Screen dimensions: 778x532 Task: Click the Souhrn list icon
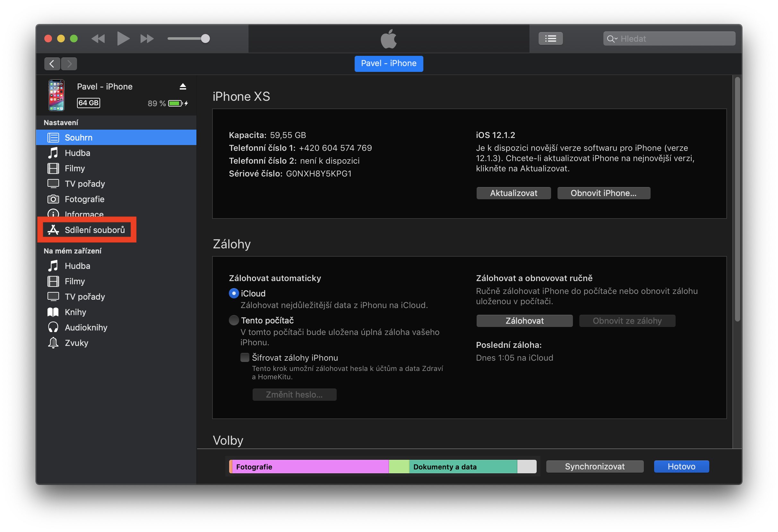[x=53, y=138]
